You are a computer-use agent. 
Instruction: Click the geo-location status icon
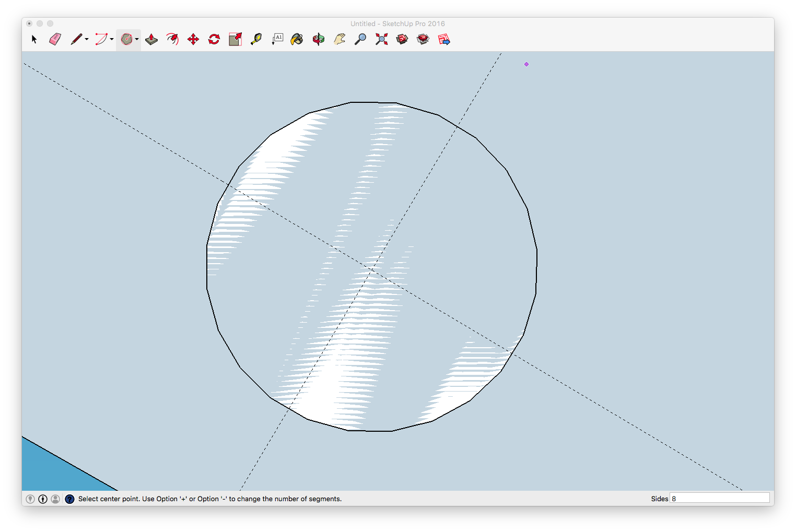click(x=30, y=499)
